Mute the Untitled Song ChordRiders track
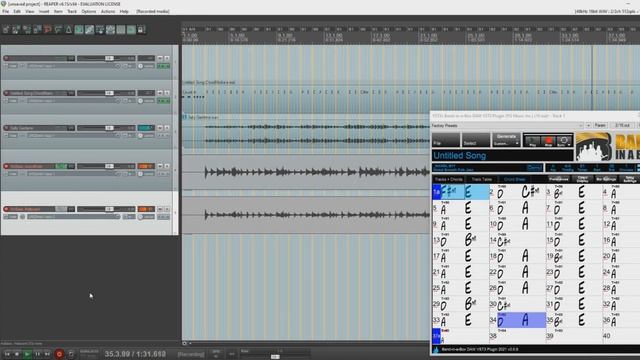640x360 pixels. point(160,93)
